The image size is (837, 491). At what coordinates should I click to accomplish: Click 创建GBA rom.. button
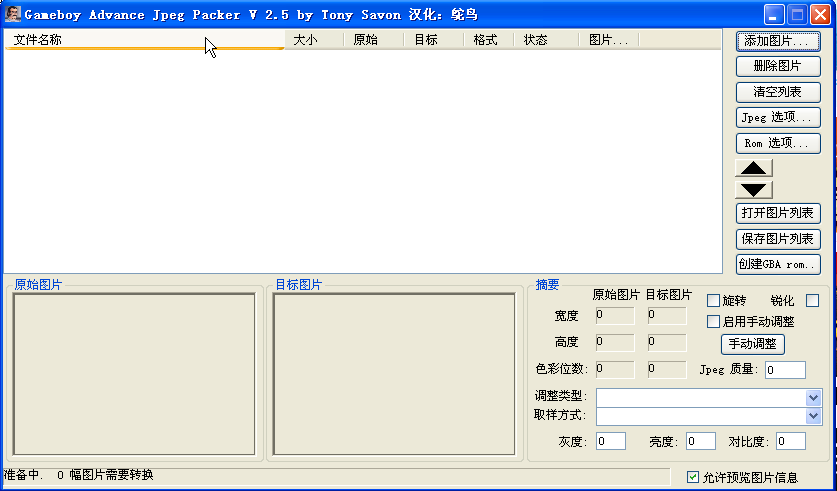point(778,265)
